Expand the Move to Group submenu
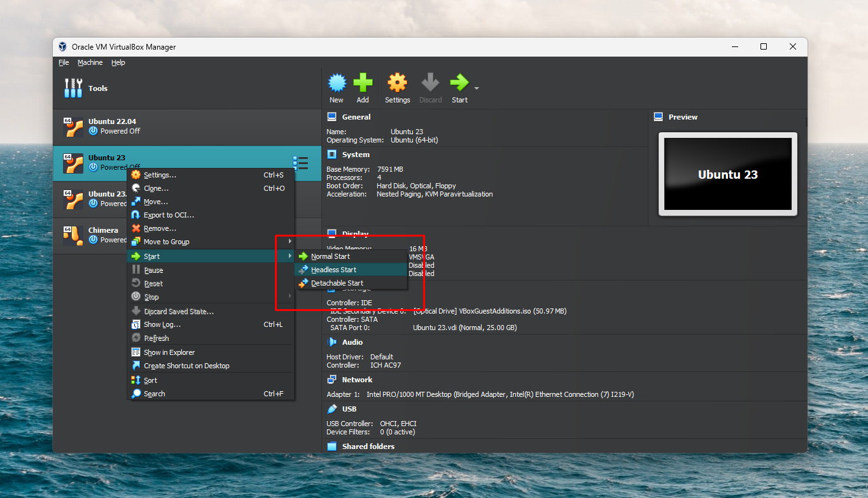 coord(211,242)
